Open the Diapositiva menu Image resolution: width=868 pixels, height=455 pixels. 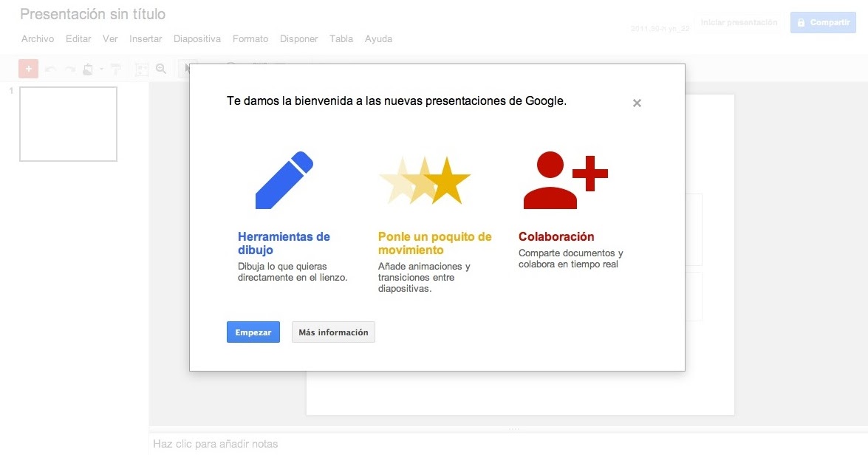tap(197, 38)
